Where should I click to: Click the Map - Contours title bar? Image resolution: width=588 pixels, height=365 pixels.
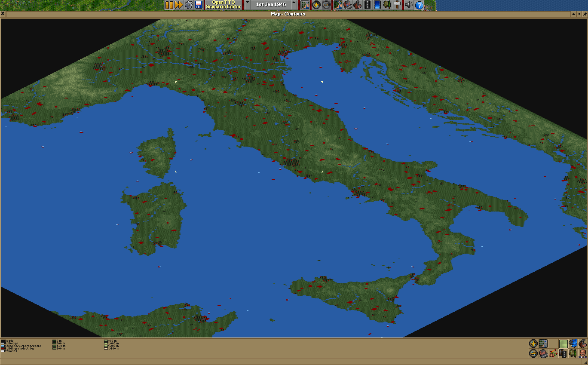click(288, 14)
